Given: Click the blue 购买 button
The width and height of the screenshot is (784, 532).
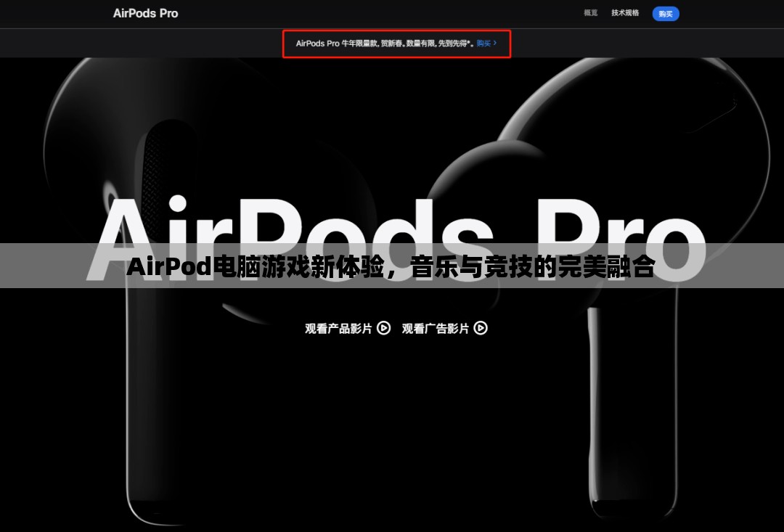Looking at the screenshot, I should click(x=666, y=14).
